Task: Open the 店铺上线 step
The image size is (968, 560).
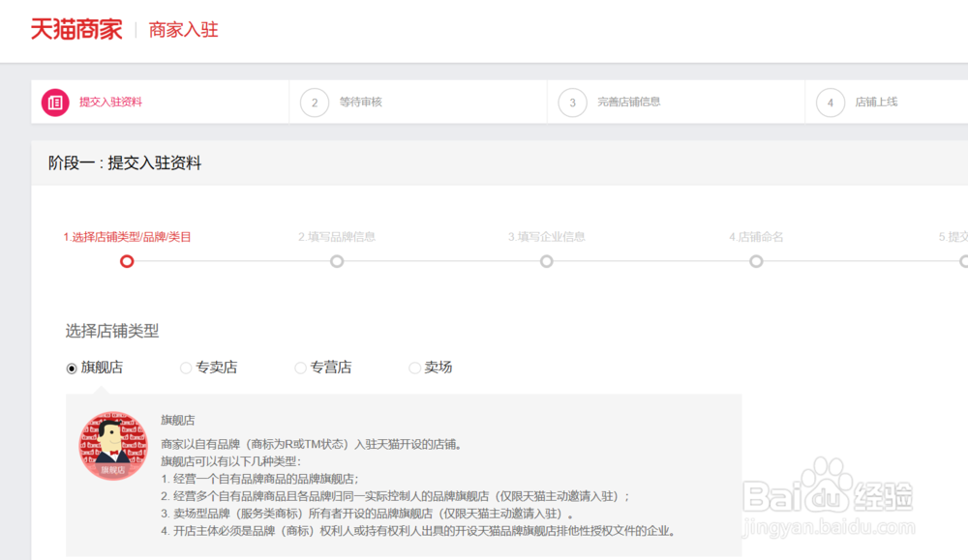Action: coord(876,103)
